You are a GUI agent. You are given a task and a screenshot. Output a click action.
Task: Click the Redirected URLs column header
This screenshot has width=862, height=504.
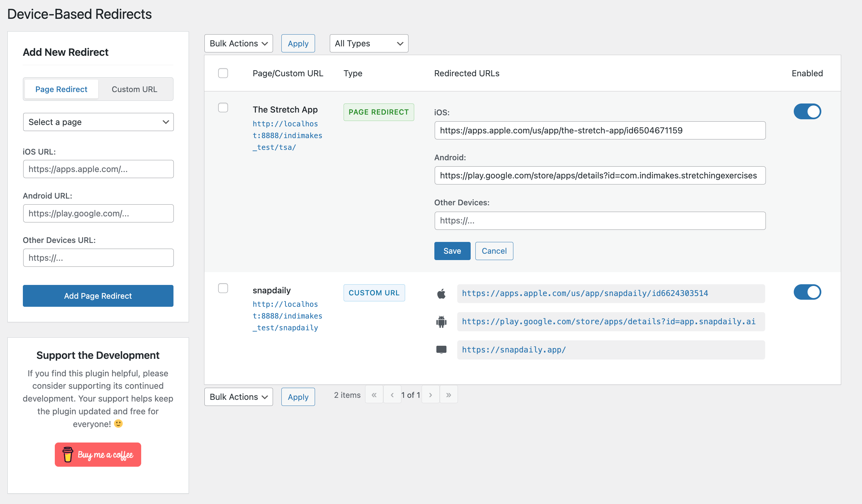click(467, 73)
